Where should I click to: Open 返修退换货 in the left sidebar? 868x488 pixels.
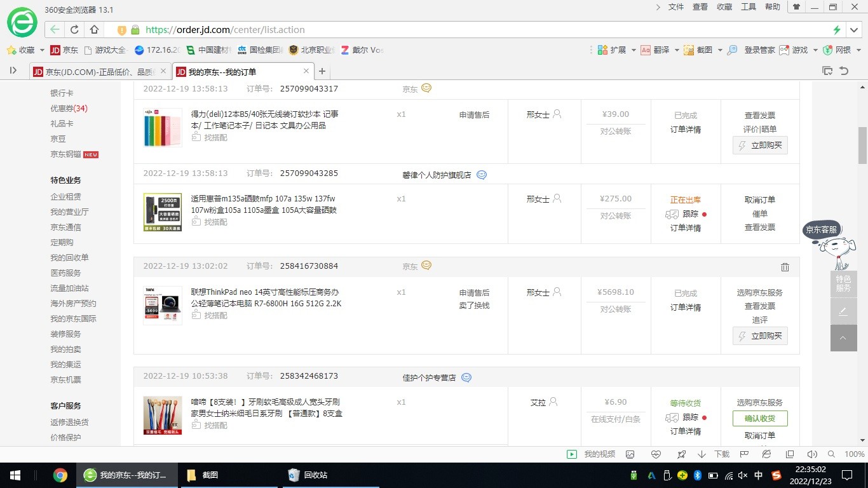tap(70, 422)
